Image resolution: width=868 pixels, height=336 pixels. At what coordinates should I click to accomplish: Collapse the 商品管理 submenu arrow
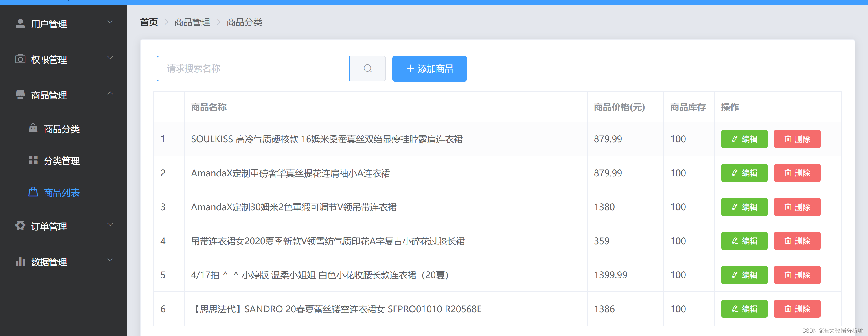click(110, 93)
